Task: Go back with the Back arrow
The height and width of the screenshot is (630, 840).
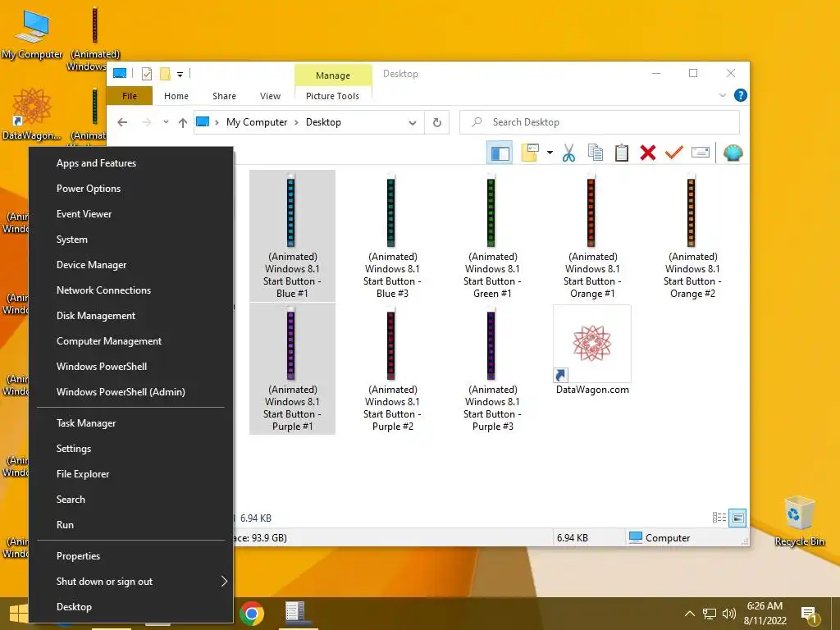Action: tap(122, 123)
